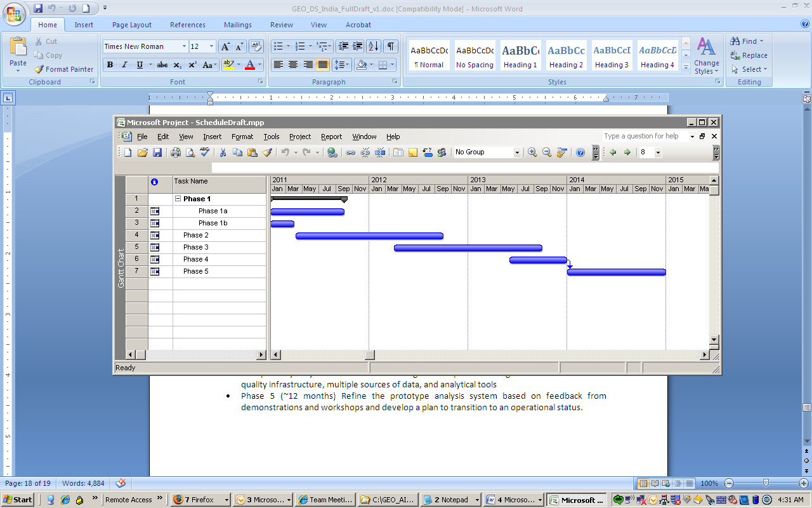Click Split Task icon
812x508 pixels.
pyautogui.click(x=380, y=152)
